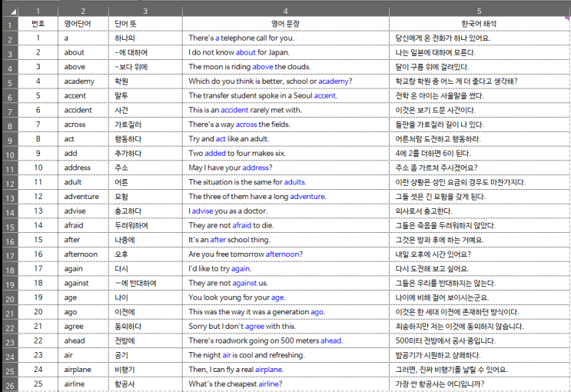Select column header 1
Viewport: 571px width, 392px height.
pos(38,12)
